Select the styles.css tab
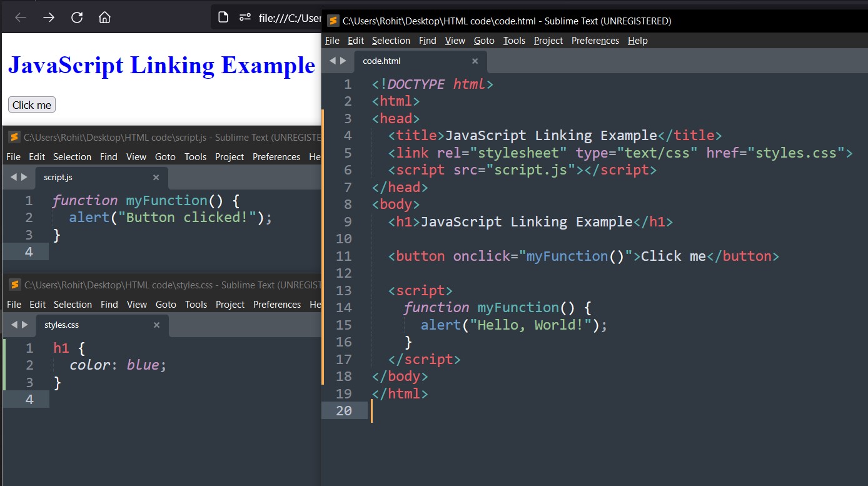Image resolution: width=868 pixels, height=486 pixels. [x=61, y=325]
